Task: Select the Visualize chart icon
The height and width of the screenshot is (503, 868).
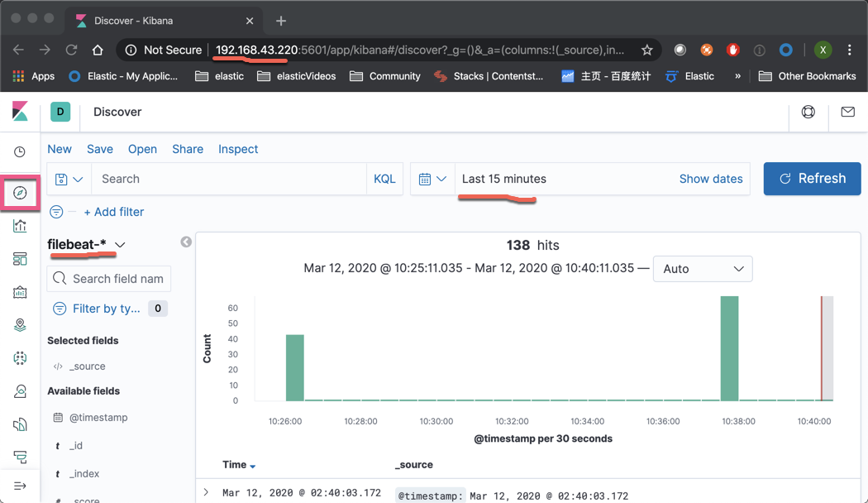Action: tap(20, 225)
